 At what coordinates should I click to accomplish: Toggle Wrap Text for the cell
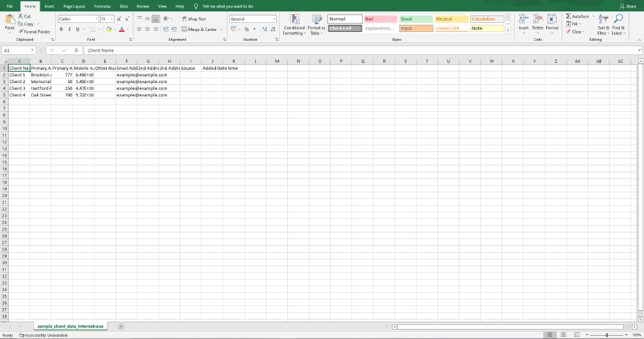pos(194,19)
